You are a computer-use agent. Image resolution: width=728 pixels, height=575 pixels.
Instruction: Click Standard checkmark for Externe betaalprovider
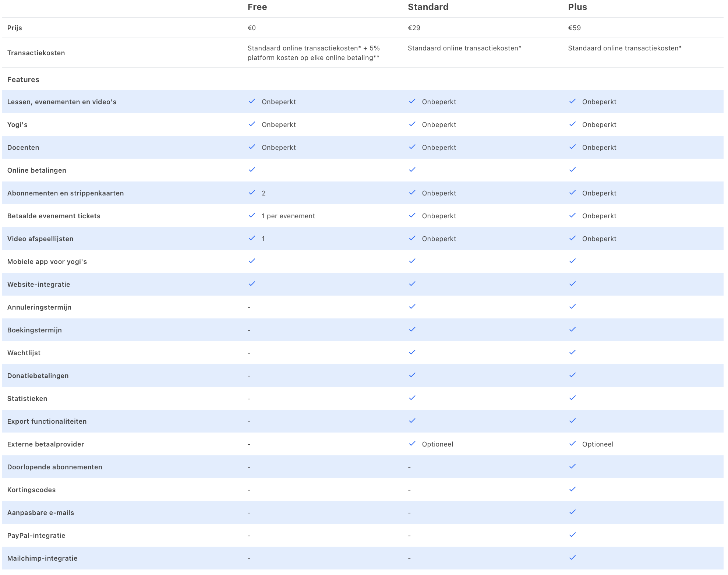coord(412,444)
